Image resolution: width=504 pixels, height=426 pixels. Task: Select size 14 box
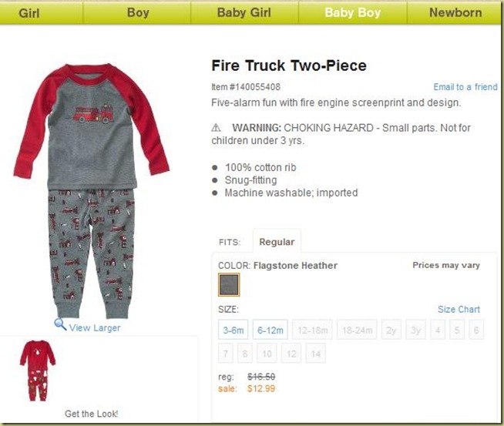pyautogui.click(x=316, y=354)
